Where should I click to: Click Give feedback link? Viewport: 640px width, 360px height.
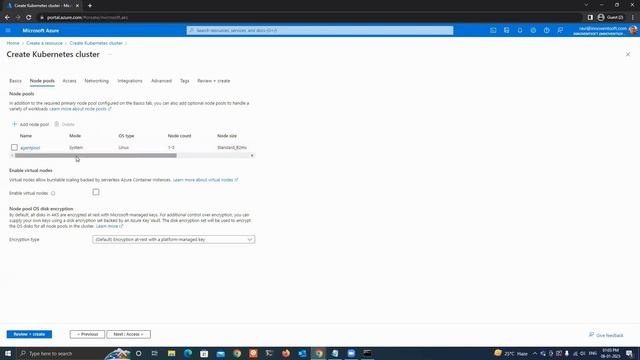606,335
